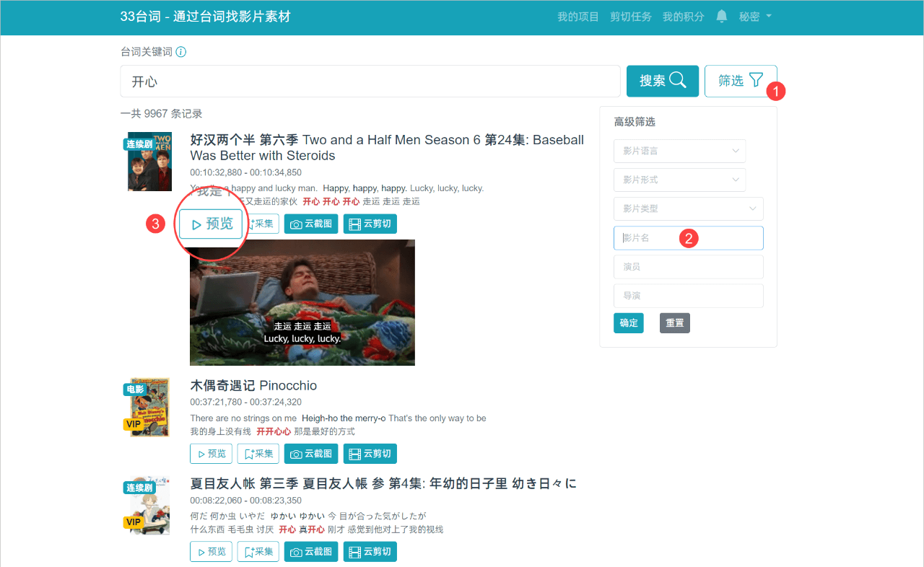Click the 一共 9967 条记录 count text
The height and width of the screenshot is (567, 924).
coord(162,113)
